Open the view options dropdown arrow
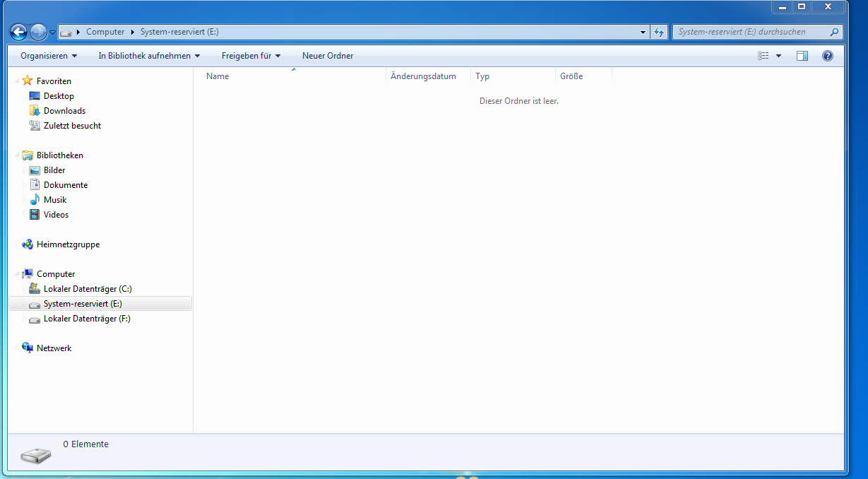 (x=778, y=56)
